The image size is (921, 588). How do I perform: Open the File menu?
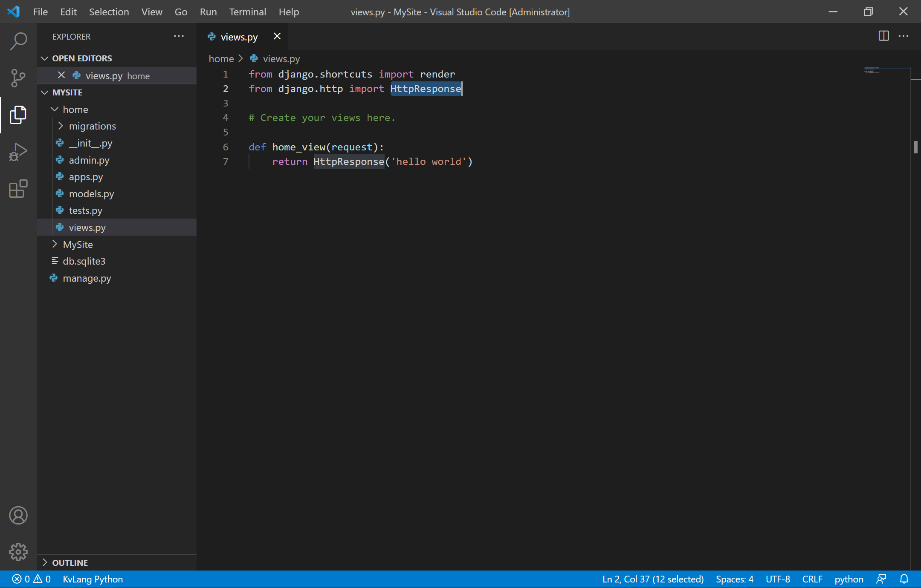click(x=41, y=12)
